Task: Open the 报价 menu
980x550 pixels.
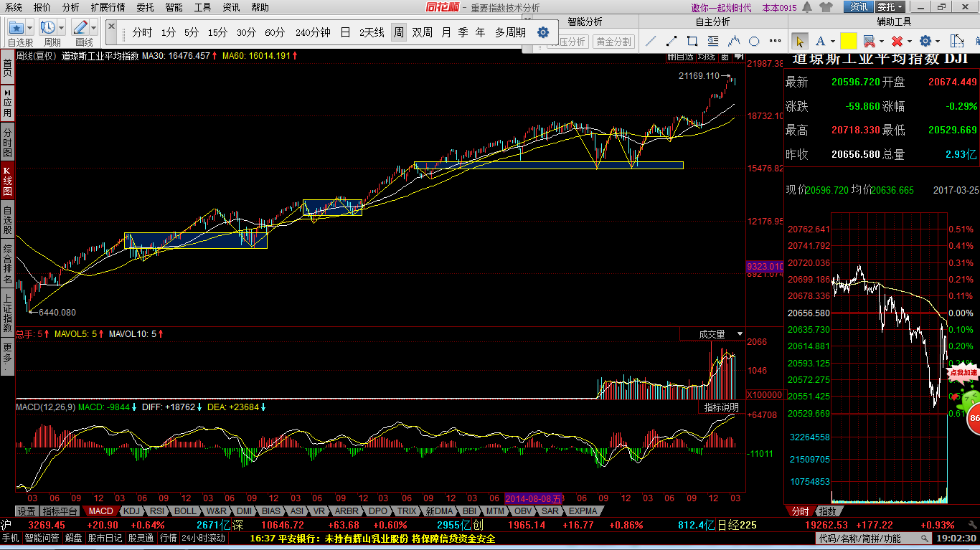Action: coord(42,7)
